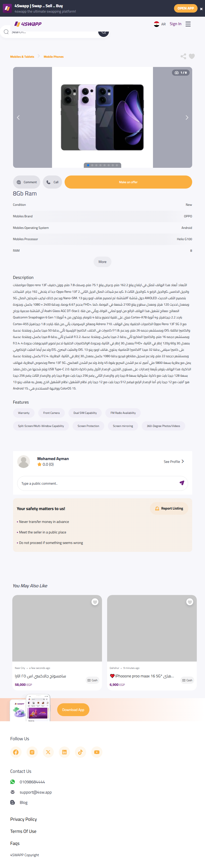Show the next product image
Image resolution: width=205 pixels, height=868 pixels.
point(187,118)
